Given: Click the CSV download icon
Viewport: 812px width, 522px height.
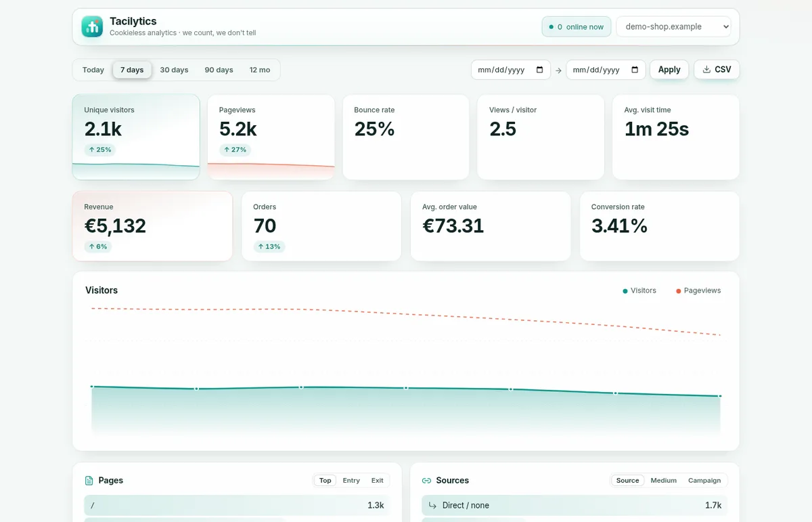Looking at the screenshot, I should point(706,70).
